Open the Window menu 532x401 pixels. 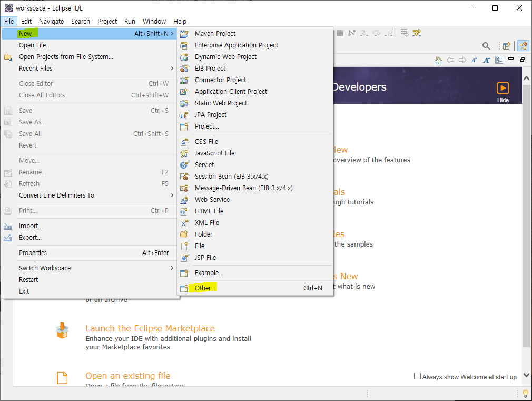point(154,22)
